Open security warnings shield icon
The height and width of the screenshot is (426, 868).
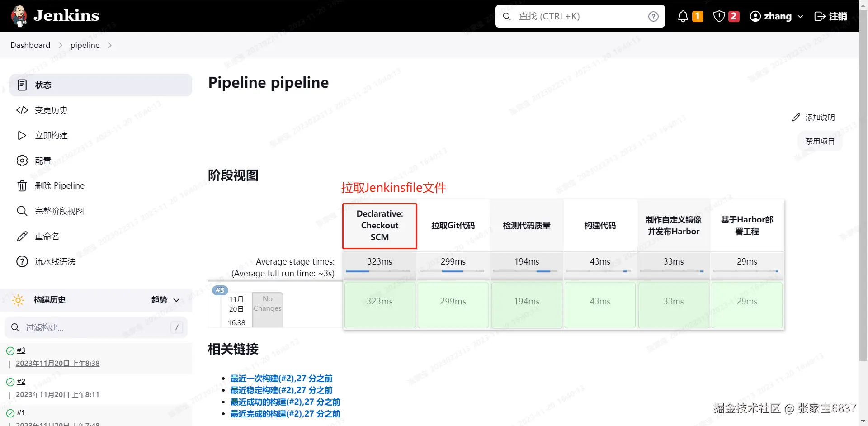point(719,16)
